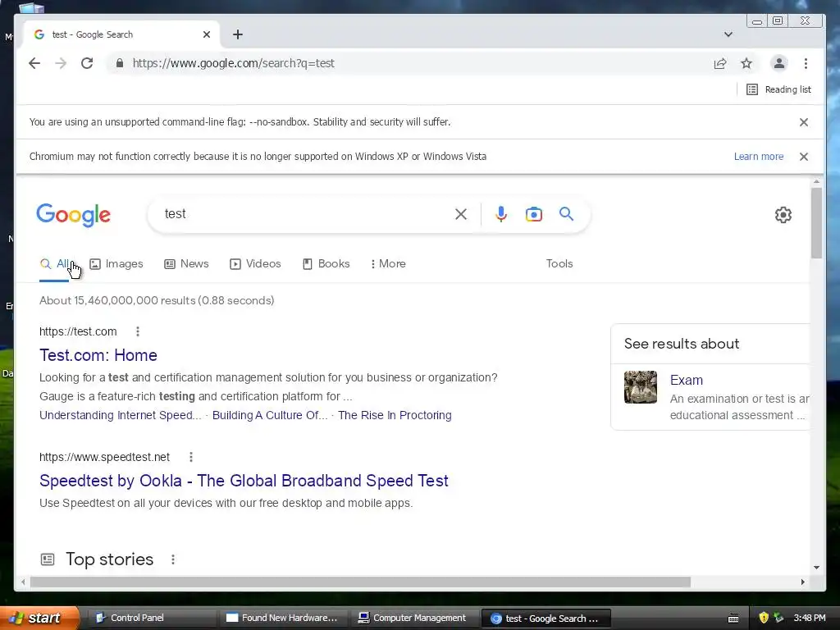840x630 pixels.
Task: Click the horizontal scrollbar right arrow
Action: (x=802, y=582)
